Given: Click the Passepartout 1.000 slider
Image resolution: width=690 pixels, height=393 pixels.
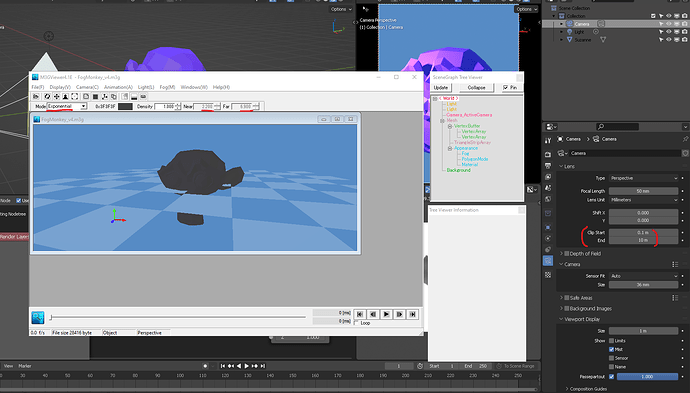Looking at the screenshot, I should (647, 377).
